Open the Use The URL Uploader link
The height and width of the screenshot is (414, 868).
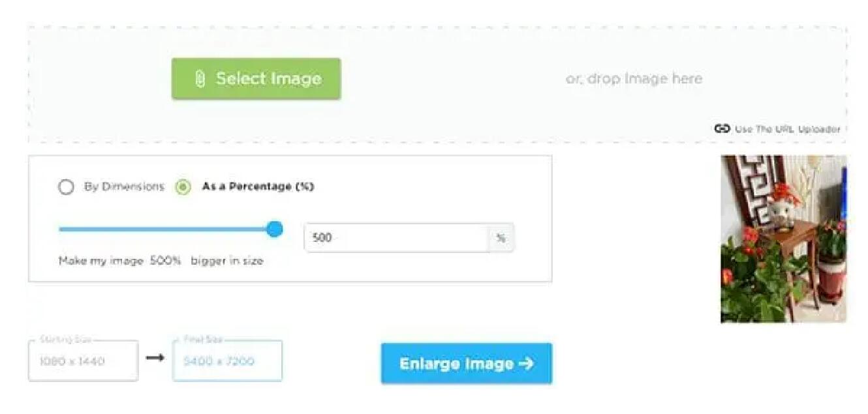787,129
